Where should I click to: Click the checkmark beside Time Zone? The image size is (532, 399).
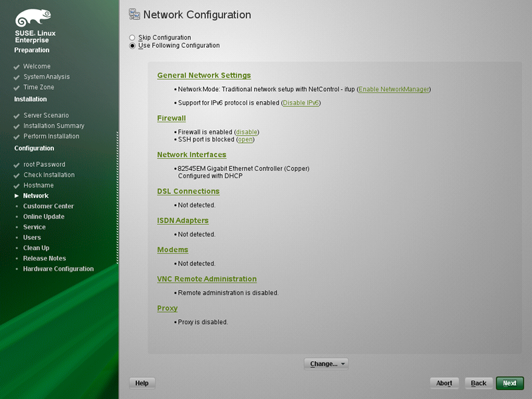point(16,88)
